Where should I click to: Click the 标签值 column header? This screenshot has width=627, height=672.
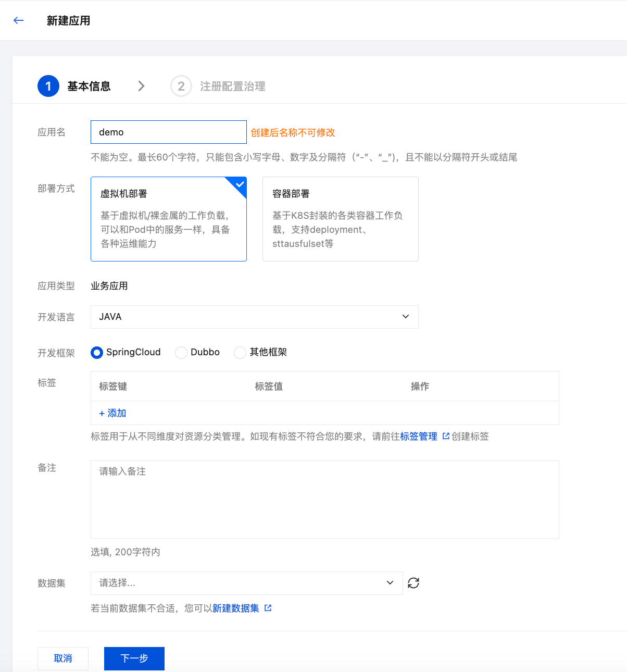(269, 387)
